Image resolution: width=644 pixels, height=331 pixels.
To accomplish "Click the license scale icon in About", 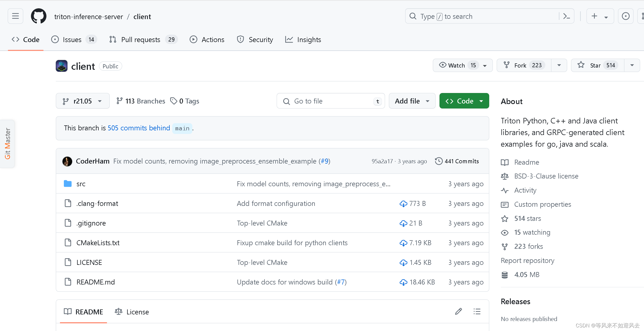I will [505, 176].
